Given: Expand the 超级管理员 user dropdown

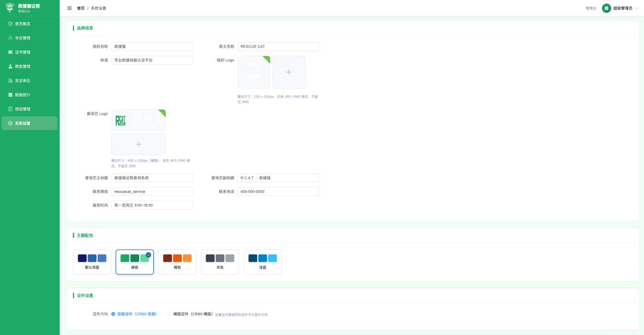Looking at the screenshot, I should pos(620,9).
